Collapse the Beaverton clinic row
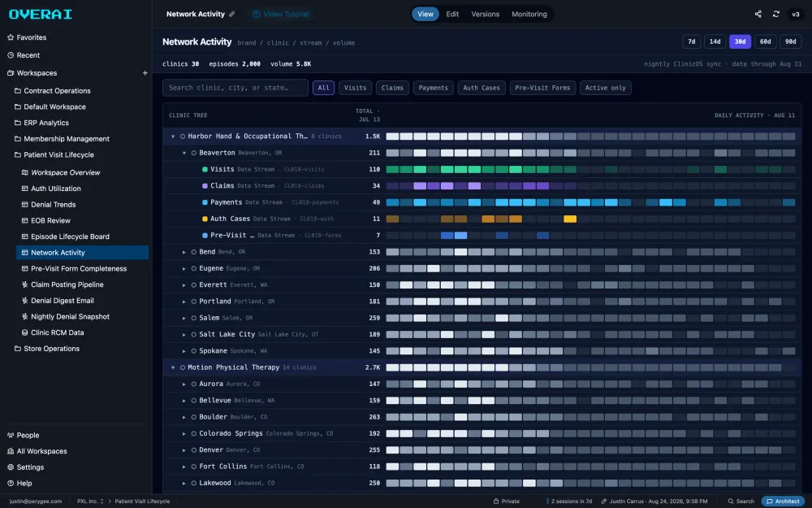Viewport: 812px width, 508px height. [184, 153]
